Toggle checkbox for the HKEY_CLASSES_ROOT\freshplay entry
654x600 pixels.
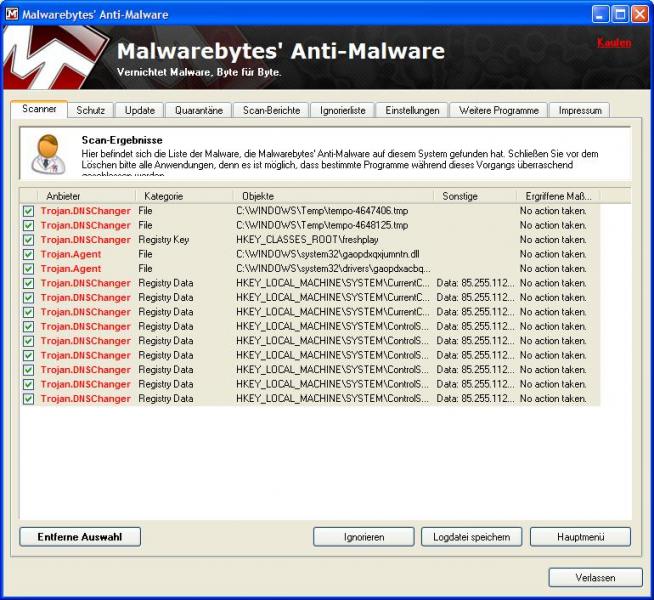tap(28, 240)
